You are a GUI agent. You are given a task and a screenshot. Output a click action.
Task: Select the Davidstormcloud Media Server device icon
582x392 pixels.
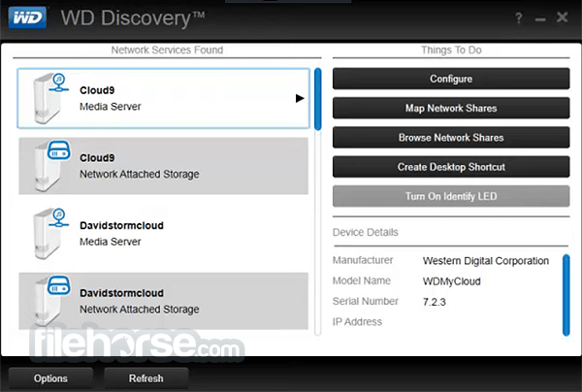coord(50,234)
